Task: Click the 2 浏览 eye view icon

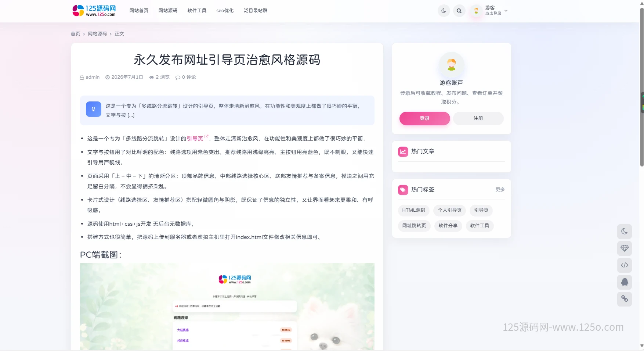Action: click(x=151, y=78)
